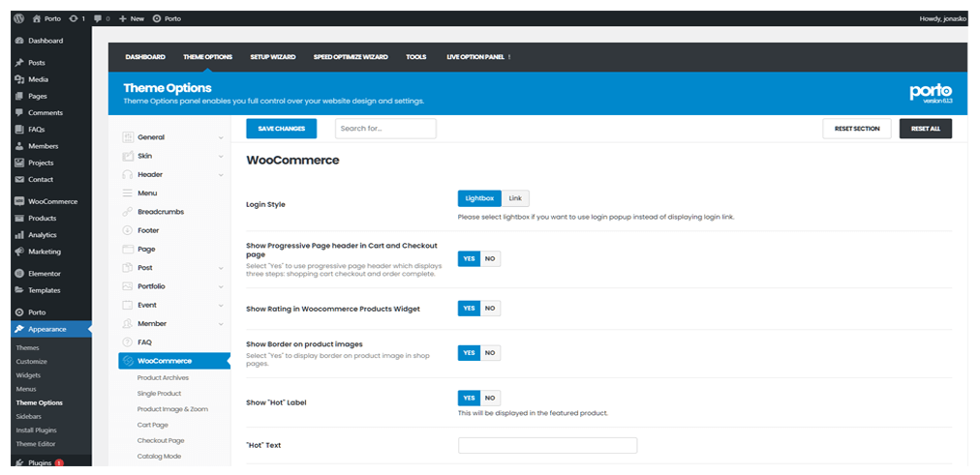Expand the Member section chevron
Viewport: 980px width, 475px height.
pos(221,324)
